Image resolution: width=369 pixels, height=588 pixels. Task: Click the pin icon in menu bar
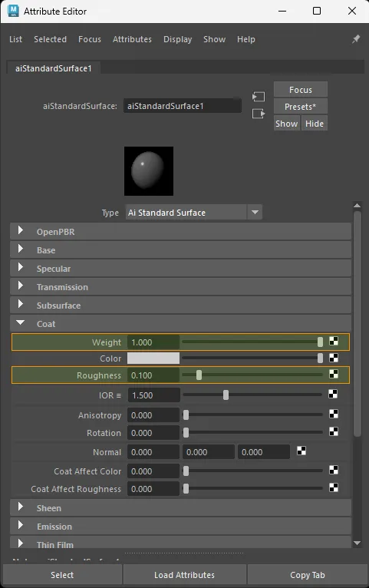pos(355,39)
